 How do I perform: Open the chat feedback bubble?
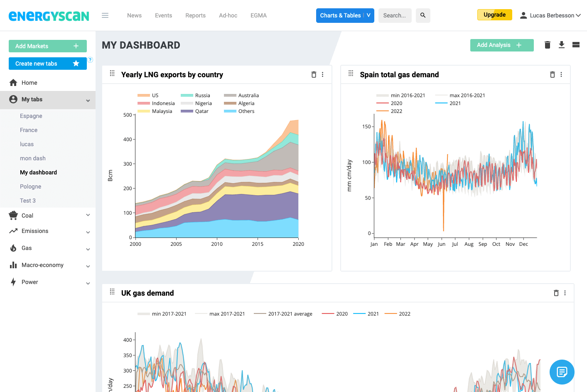pos(562,372)
